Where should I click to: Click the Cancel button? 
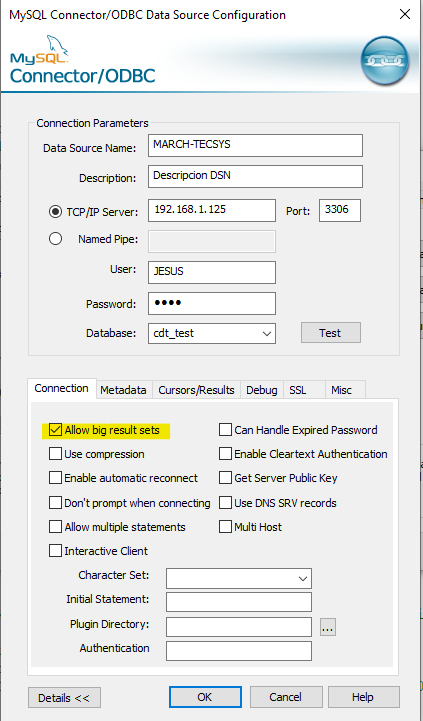286,697
